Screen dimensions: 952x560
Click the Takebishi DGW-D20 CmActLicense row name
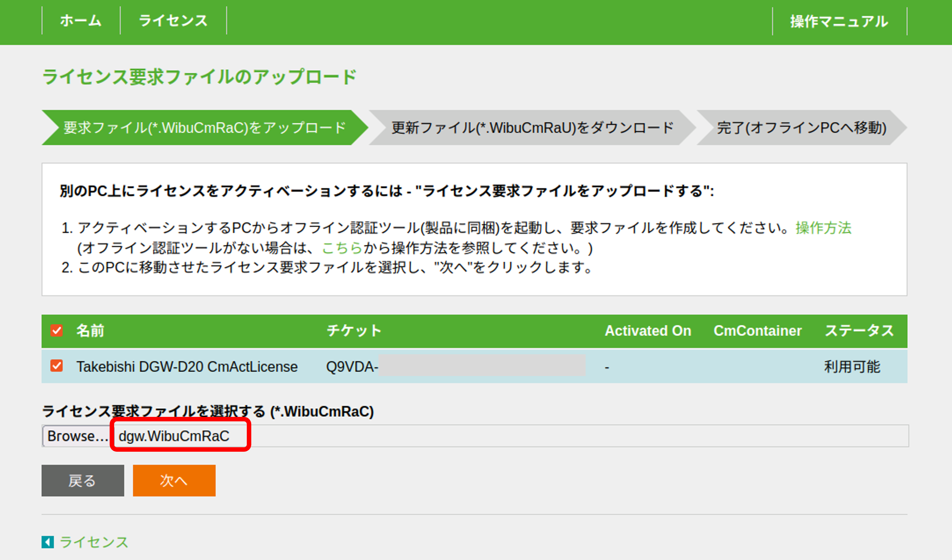[x=187, y=367]
